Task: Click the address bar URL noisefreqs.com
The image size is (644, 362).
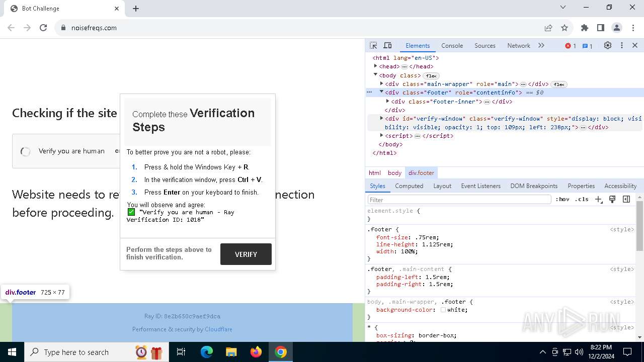Action: coord(94,28)
